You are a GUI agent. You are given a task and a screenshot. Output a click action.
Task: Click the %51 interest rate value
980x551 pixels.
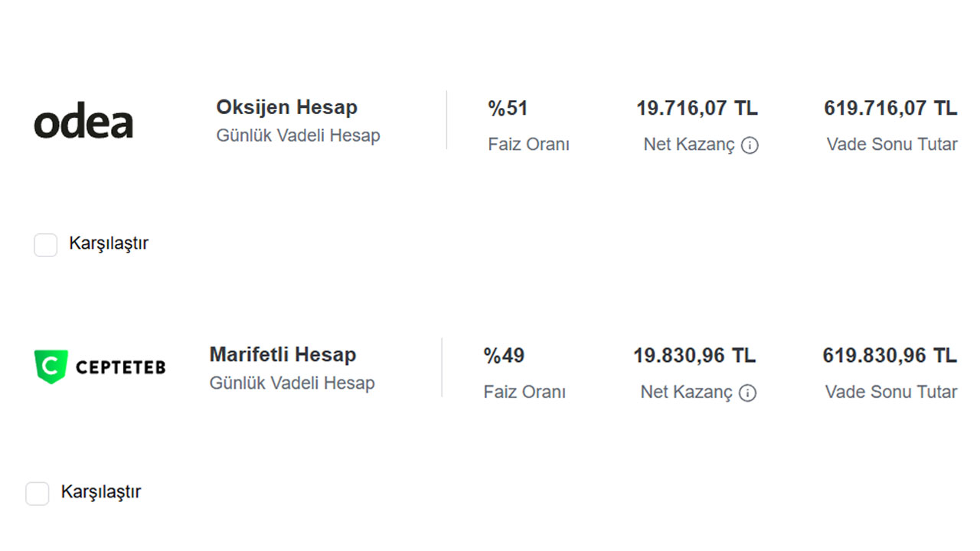pyautogui.click(x=508, y=109)
